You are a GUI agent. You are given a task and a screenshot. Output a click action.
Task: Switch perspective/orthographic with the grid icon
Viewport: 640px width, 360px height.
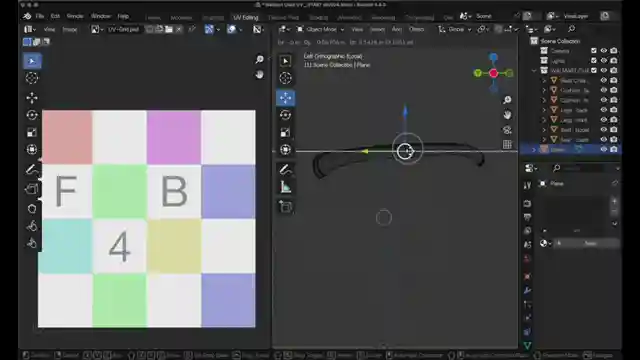tap(507, 144)
